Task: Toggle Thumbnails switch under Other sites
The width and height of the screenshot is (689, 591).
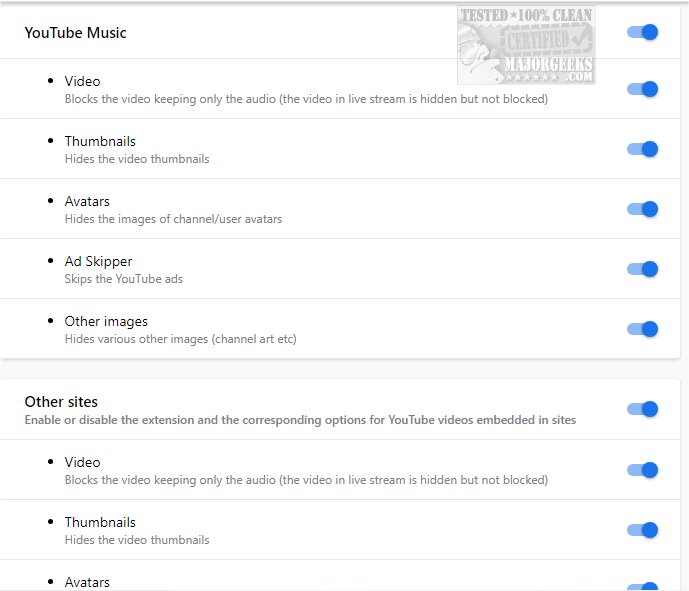Action: 642,530
